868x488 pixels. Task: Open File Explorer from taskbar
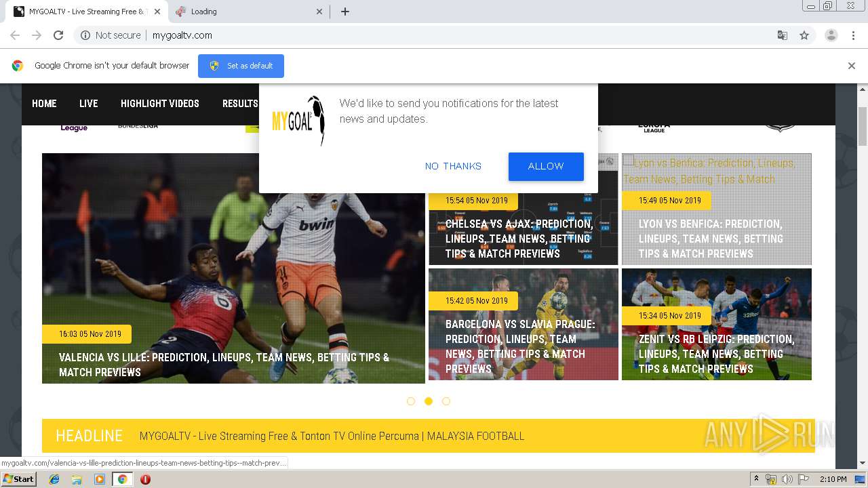(x=77, y=479)
